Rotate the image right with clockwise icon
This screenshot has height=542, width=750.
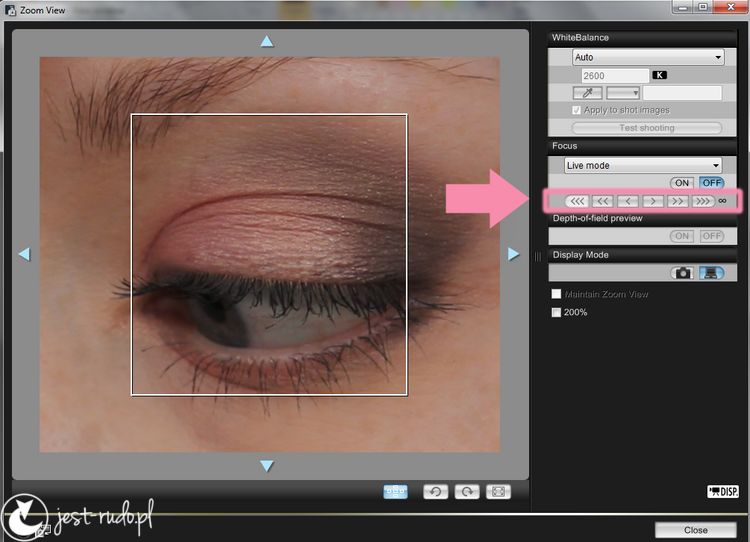[x=467, y=492]
